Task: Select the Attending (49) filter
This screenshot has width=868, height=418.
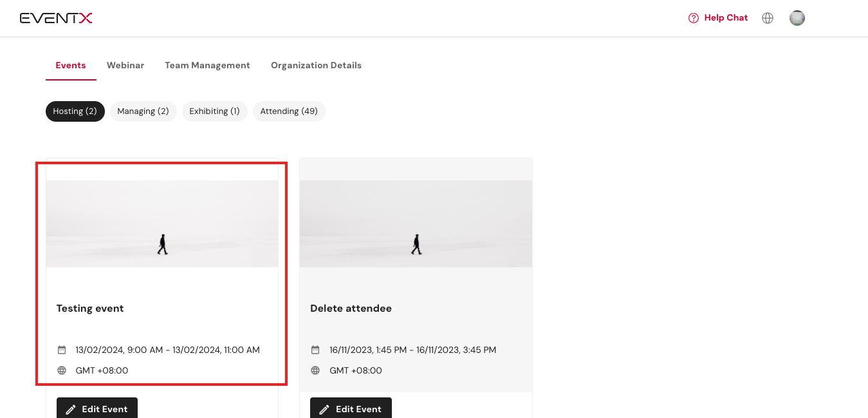Action: coord(289,111)
